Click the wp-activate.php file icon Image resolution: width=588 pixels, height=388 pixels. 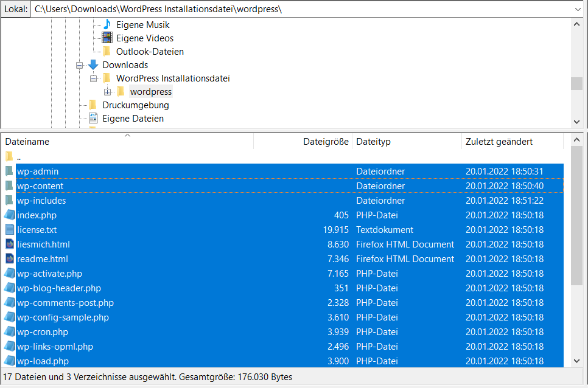(x=9, y=274)
